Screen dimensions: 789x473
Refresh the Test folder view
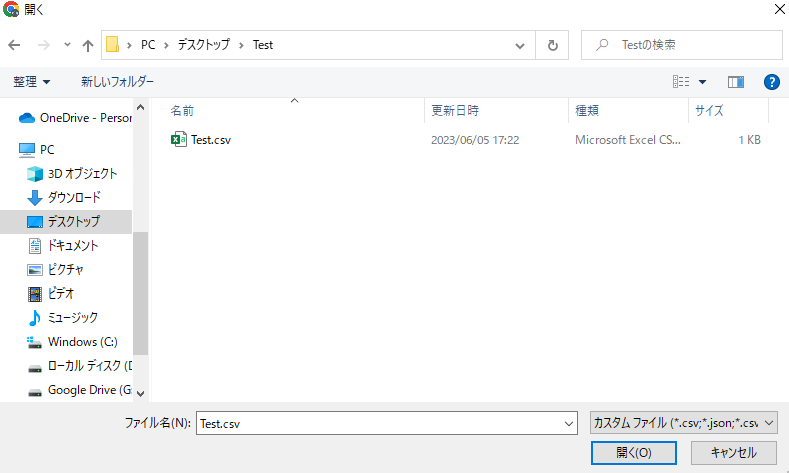coord(553,45)
